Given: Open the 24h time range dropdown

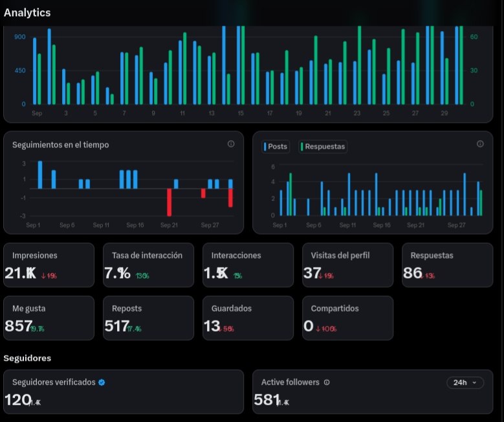Looking at the screenshot, I should pos(465,383).
